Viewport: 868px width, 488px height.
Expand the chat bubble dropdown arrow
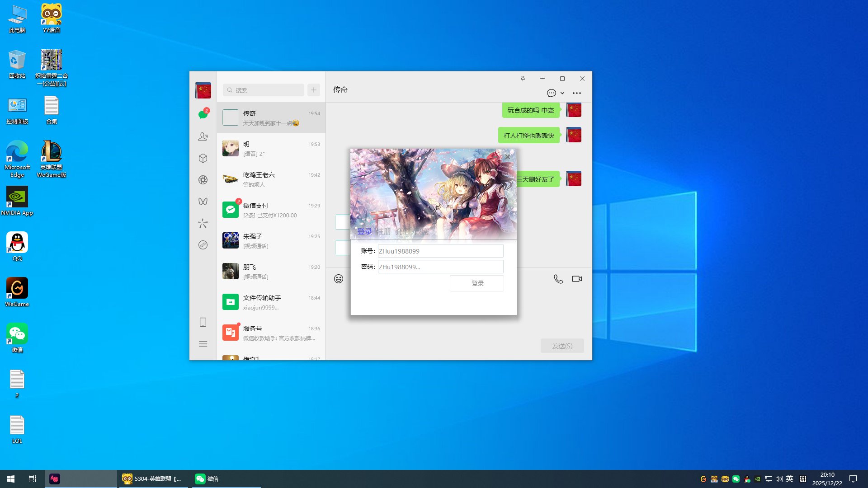point(562,93)
